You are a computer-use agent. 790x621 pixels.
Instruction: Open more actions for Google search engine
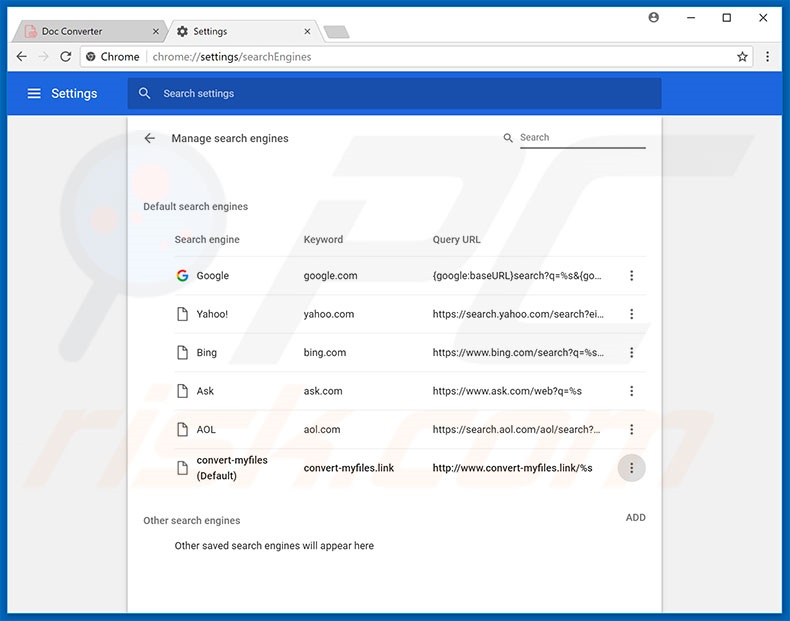[631, 276]
